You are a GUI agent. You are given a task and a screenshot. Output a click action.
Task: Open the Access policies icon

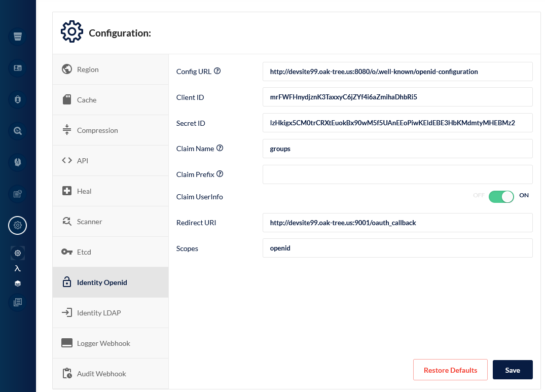point(17,99)
